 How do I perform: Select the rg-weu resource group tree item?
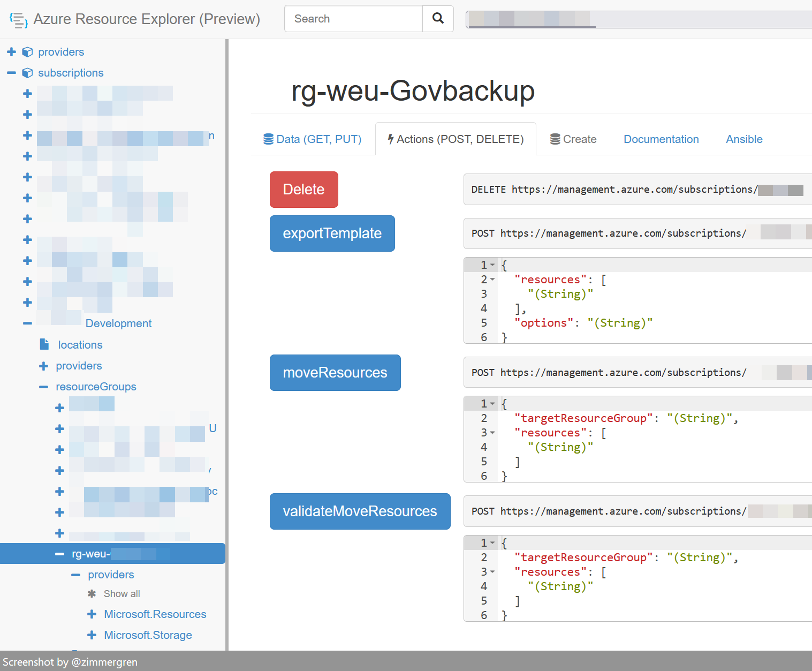pyautogui.click(x=107, y=553)
